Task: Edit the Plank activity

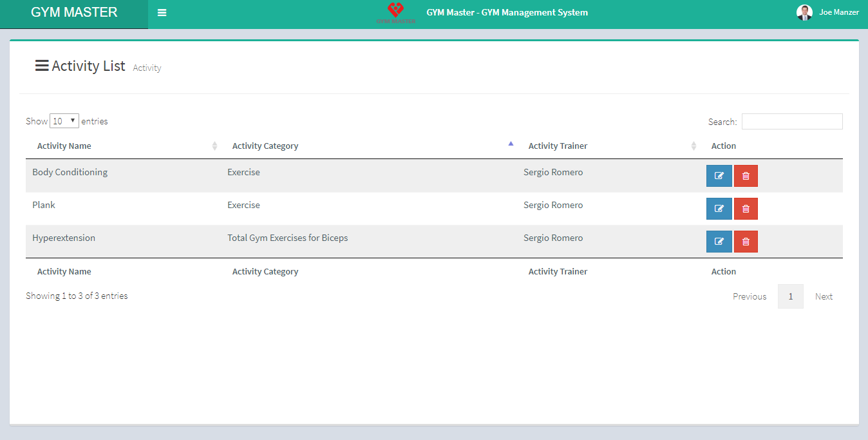Action: click(x=719, y=209)
